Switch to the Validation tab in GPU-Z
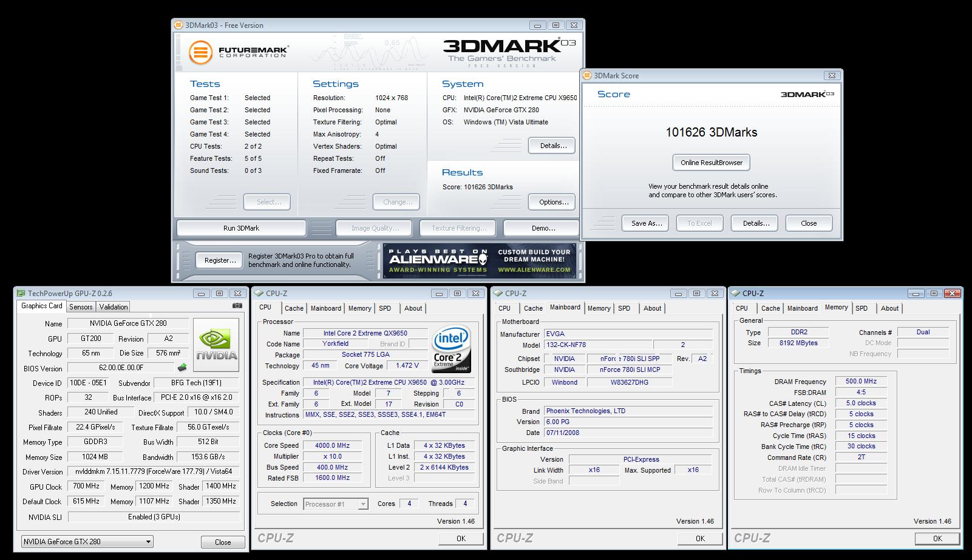The image size is (972, 560). [114, 307]
